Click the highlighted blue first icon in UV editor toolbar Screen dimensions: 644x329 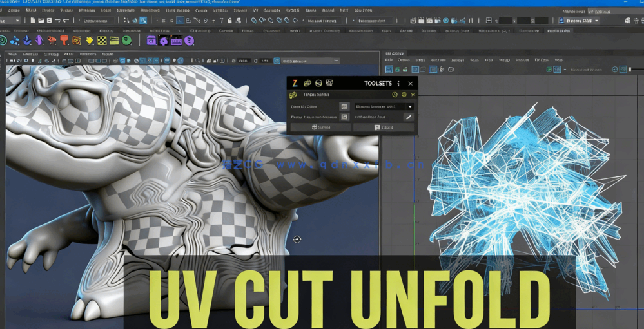pyautogui.click(x=389, y=70)
